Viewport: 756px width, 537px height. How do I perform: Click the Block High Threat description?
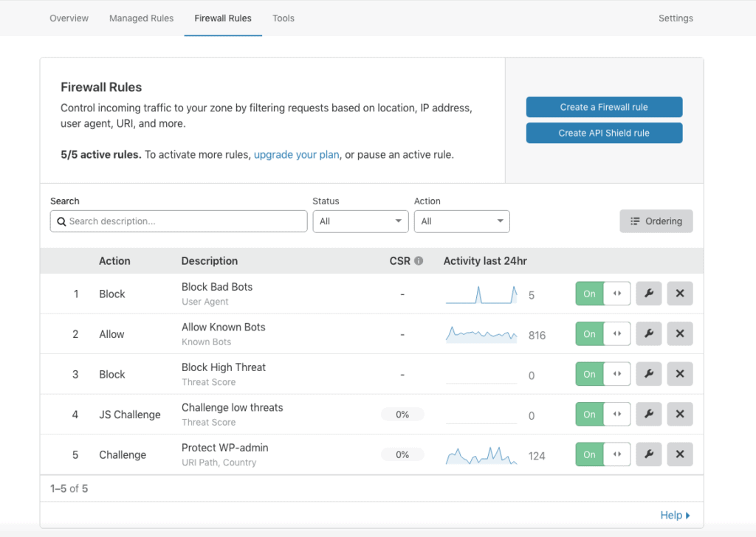click(x=224, y=367)
